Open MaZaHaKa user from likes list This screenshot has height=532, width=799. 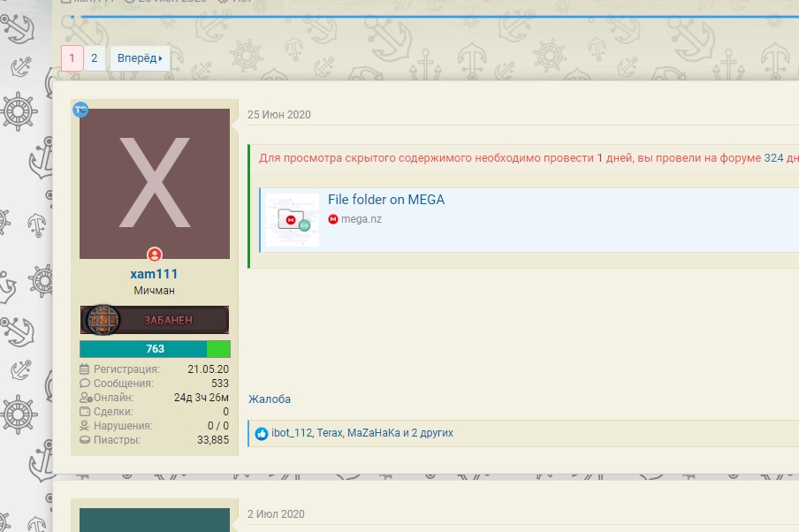(x=374, y=433)
